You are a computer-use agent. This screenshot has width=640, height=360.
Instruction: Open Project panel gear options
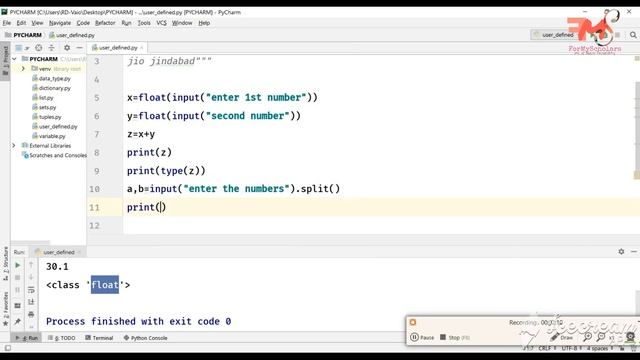[67, 48]
